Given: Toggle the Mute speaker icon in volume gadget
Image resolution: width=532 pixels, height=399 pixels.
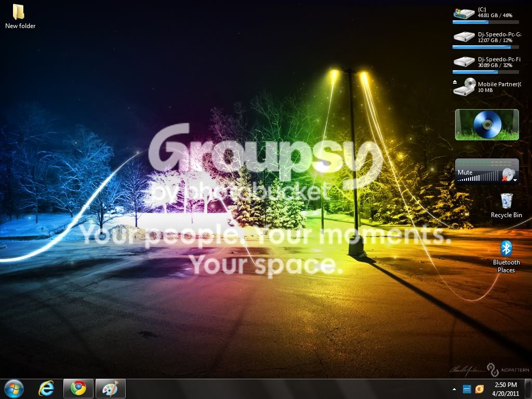Looking at the screenshot, I should click(x=508, y=175).
